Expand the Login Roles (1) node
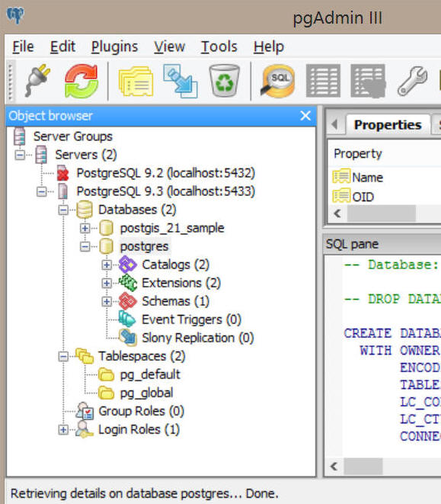Screen dimensions: 441x504 click(63, 430)
